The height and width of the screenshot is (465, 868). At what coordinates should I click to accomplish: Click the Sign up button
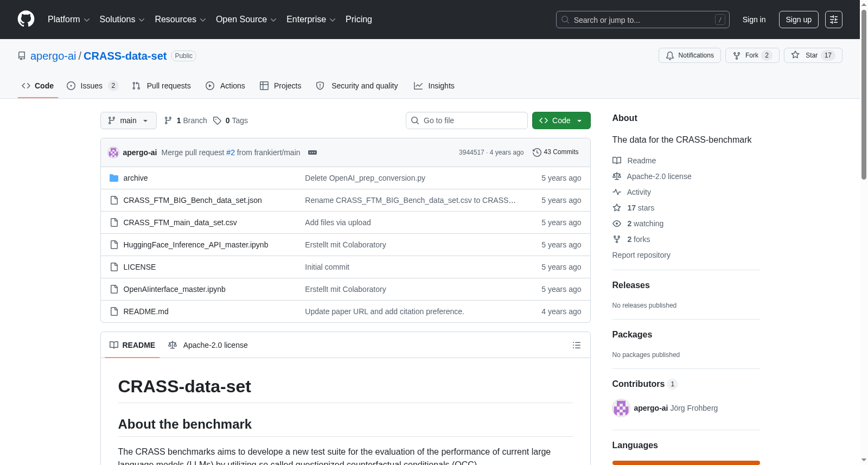tap(799, 20)
